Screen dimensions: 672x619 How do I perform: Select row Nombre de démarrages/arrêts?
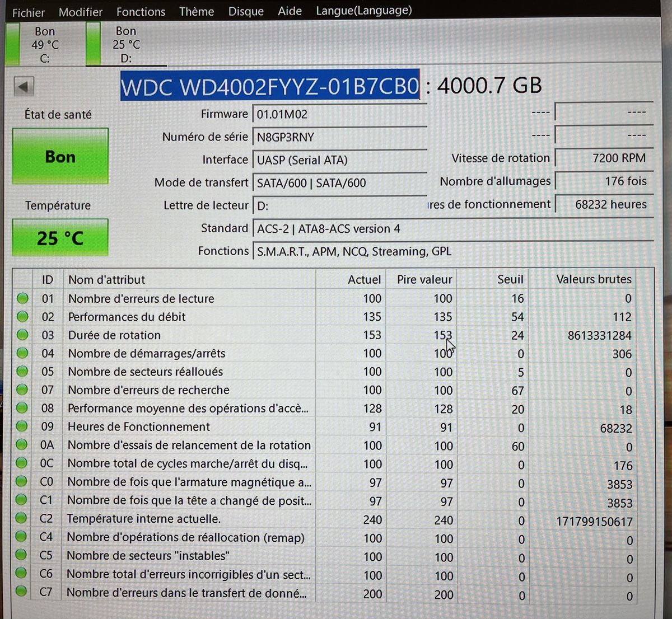point(325,354)
